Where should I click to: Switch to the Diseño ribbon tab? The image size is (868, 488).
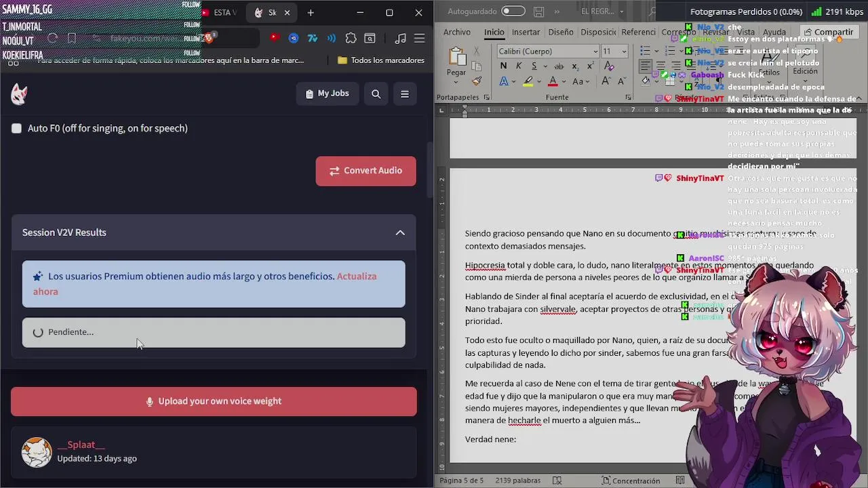[x=561, y=32]
